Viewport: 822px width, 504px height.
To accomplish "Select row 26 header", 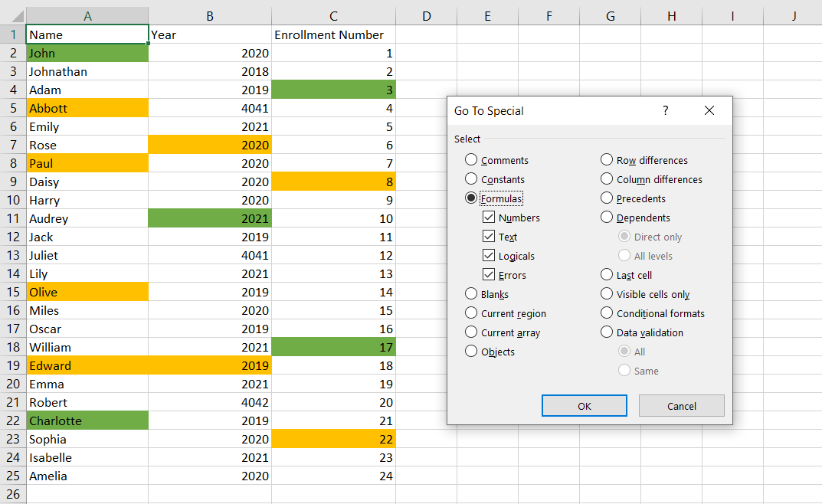I will pyautogui.click(x=12, y=494).
